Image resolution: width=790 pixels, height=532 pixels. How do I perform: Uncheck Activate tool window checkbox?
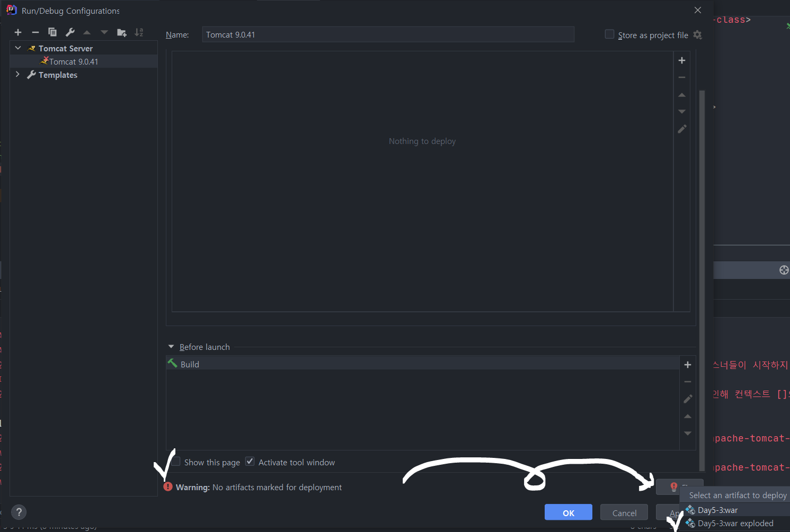click(x=250, y=462)
